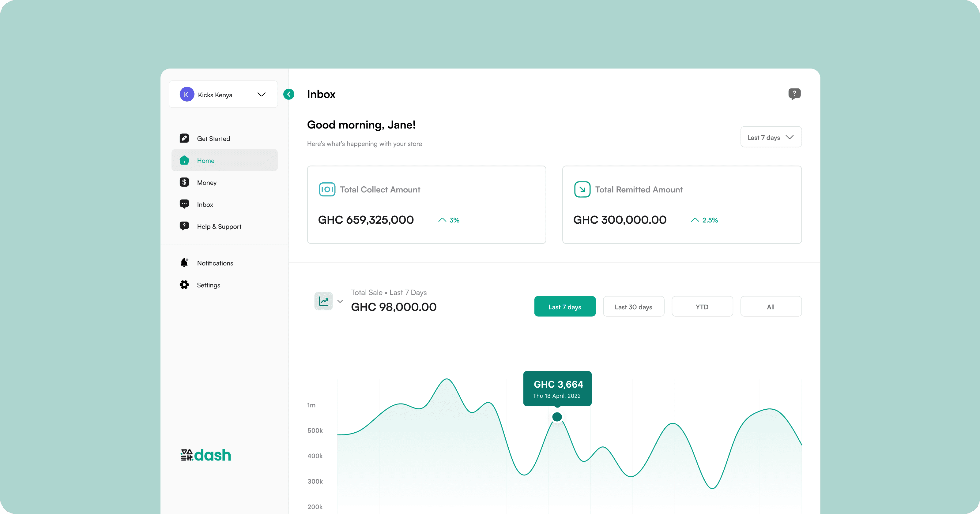Click the Total Collect Amount icon

[327, 189]
